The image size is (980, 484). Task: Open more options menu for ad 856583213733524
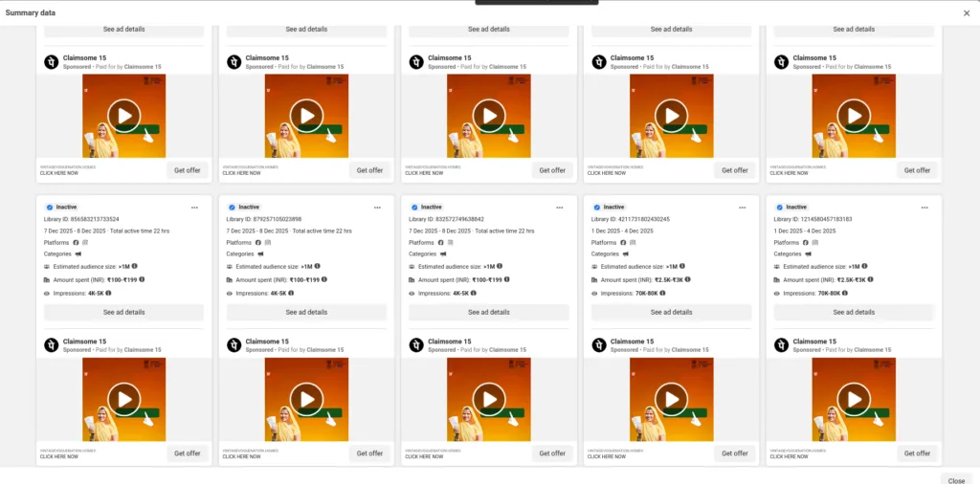(x=194, y=207)
